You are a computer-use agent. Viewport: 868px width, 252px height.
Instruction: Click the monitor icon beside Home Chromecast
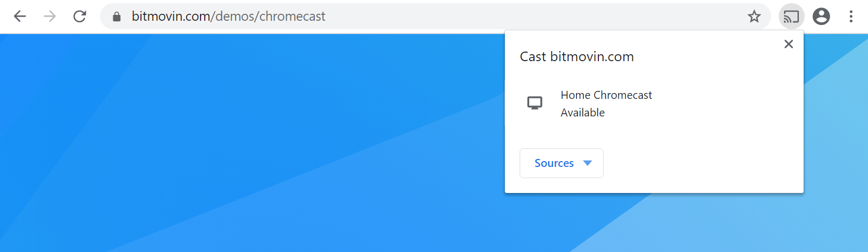click(x=535, y=103)
